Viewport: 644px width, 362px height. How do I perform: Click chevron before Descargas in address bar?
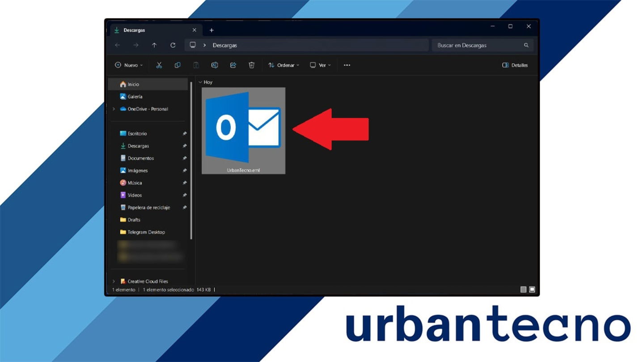click(204, 45)
